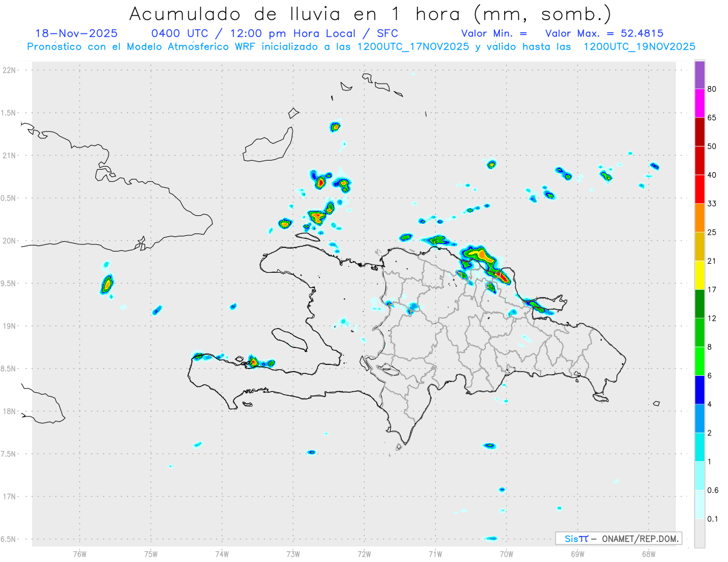This screenshot has height=562, width=728.
Task: Select the dark blue 4–6 legend band
Action: point(699,390)
